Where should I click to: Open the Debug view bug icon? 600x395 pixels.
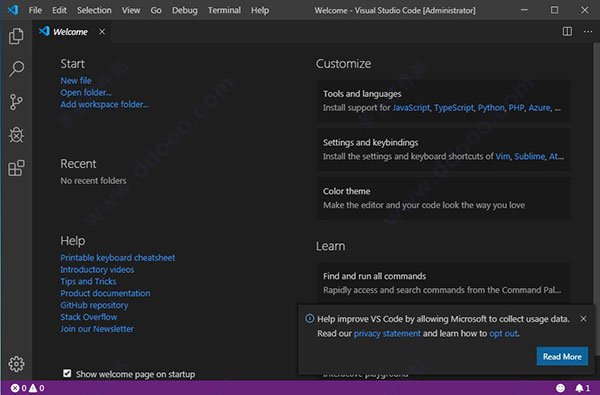(16, 135)
